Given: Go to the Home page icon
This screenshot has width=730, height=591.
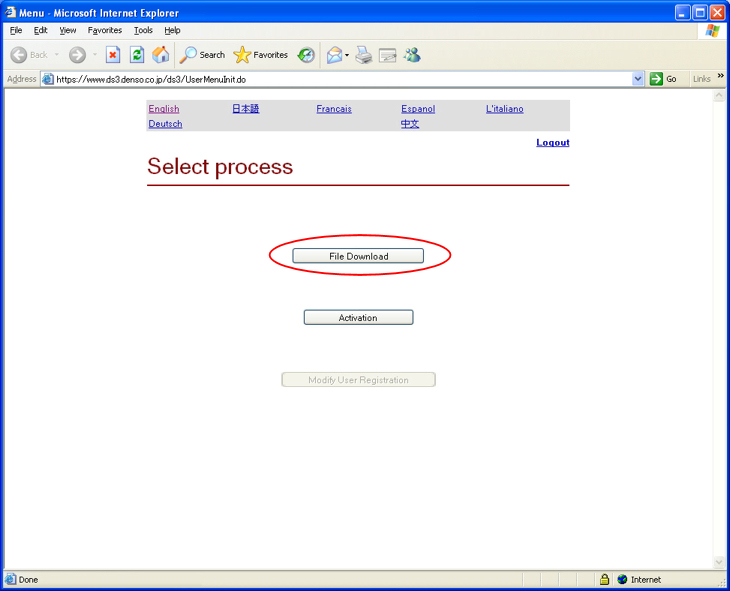Looking at the screenshot, I should coord(161,55).
